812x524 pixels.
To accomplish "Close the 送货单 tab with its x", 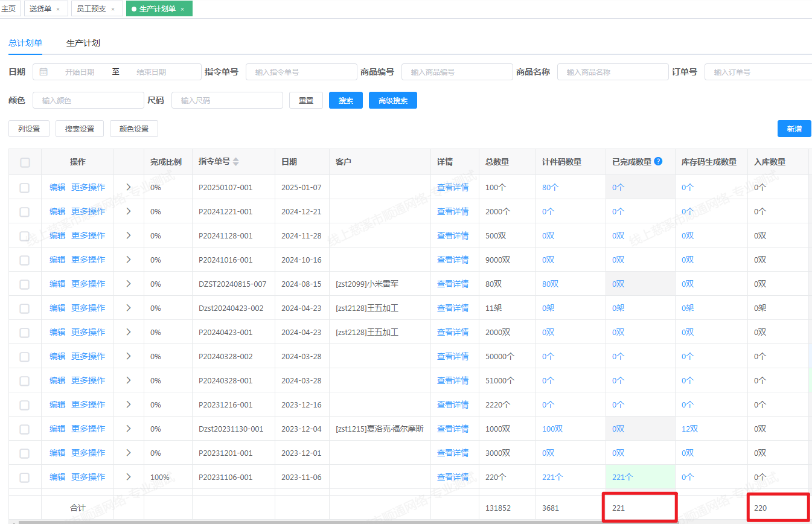I will coord(58,9).
